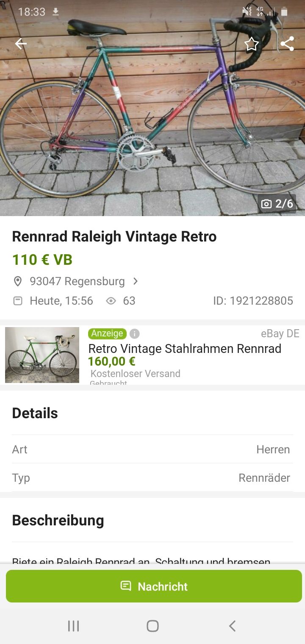Tap the views eye icon

[x=111, y=301]
